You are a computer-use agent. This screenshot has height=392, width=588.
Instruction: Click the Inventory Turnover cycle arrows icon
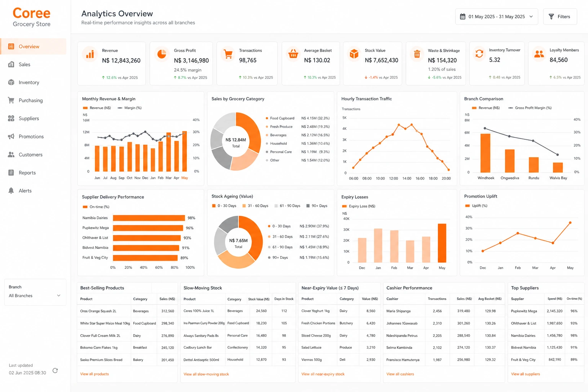(x=479, y=54)
